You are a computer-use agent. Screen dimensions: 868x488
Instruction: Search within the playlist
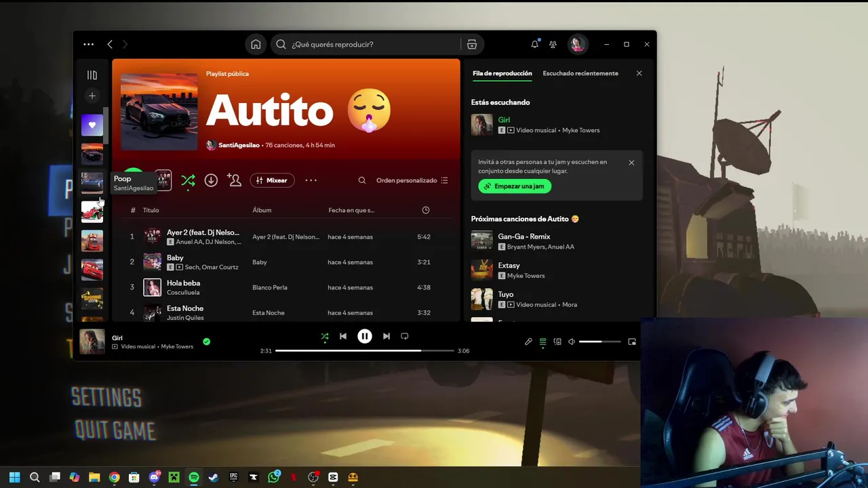[361, 180]
